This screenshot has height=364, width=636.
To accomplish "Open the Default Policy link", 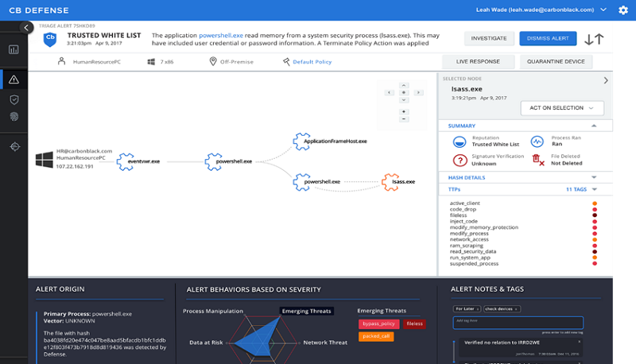I will pos(312,62).
